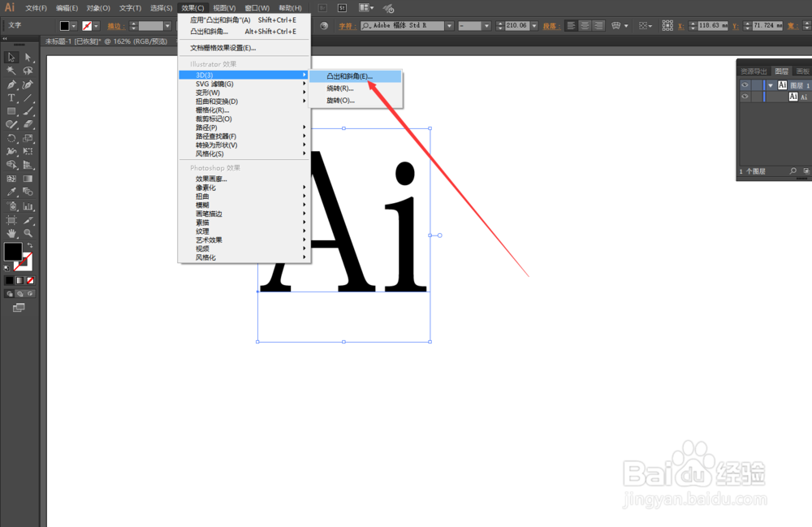Select the Curvature tool
Screen dimensions: 812x527
[x=28, y=84]
